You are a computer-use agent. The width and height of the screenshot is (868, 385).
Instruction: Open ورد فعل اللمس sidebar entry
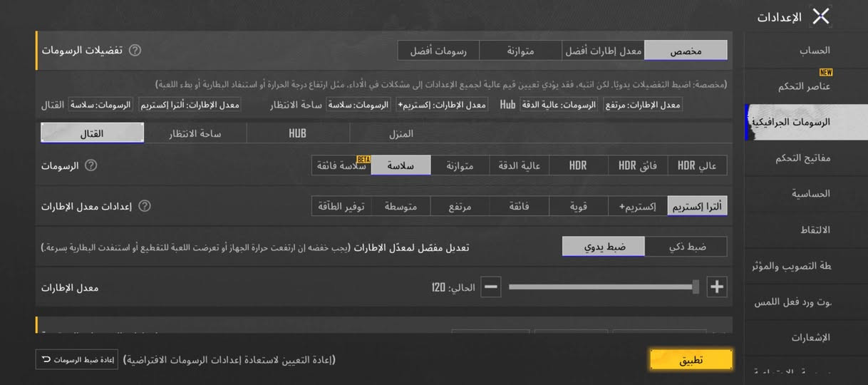tap(806, 302)
